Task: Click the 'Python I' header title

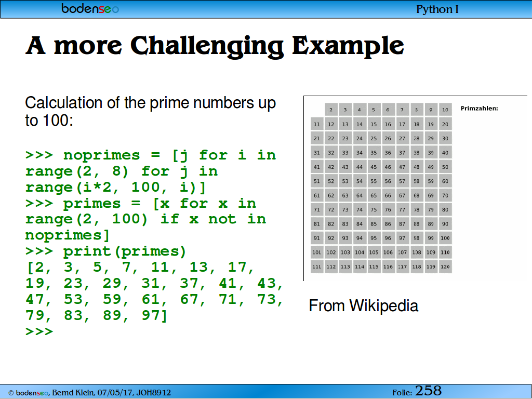Action: 437,9
